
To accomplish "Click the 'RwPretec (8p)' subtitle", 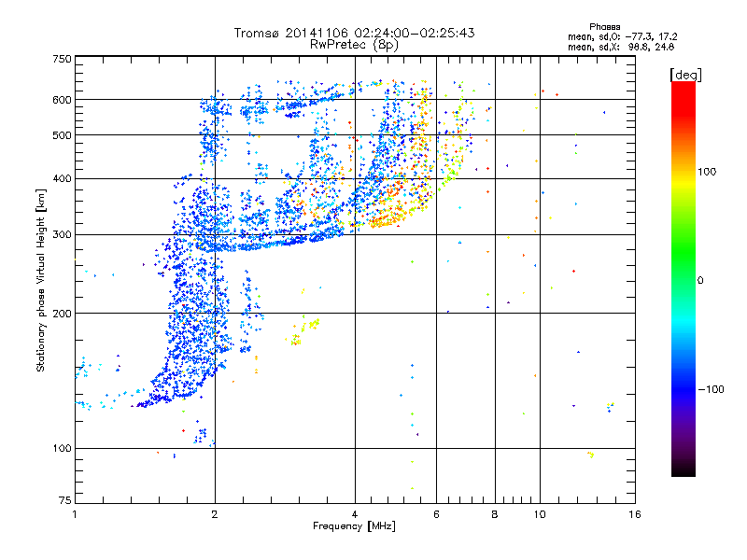I will [x=354, y=45].
